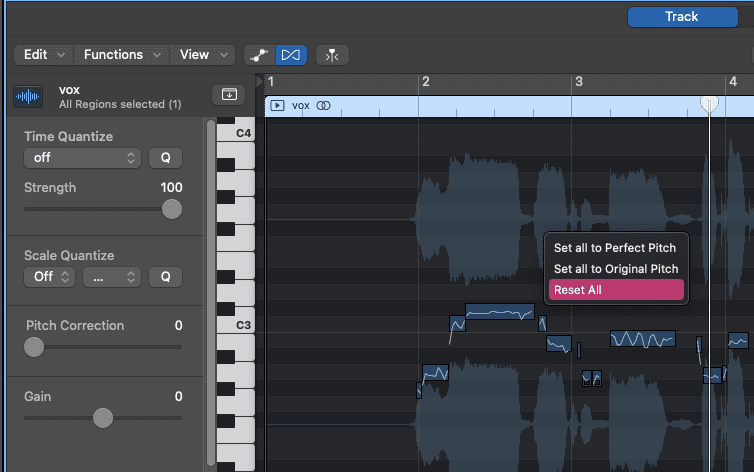Click the vox region header name
754x472 pixels.
(301, 106)
